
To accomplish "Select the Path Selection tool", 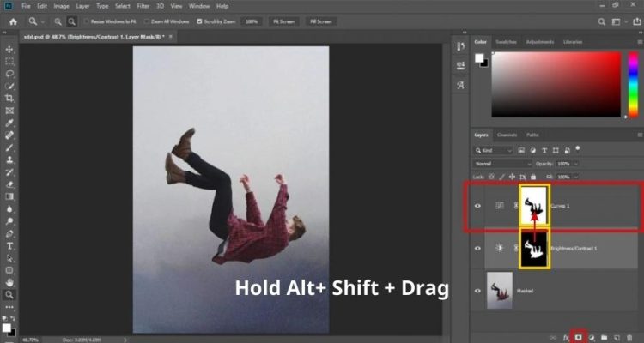I will click(x=9, y=258).
